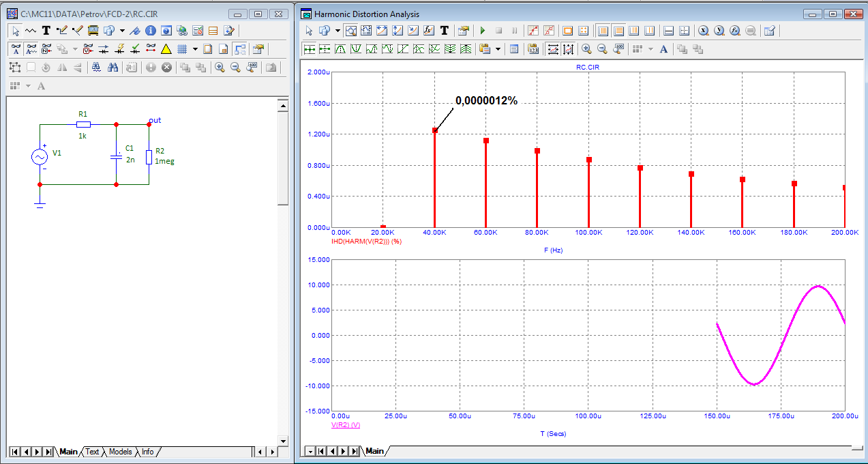Click the 1meg value under R2

[x=164, y=161]
